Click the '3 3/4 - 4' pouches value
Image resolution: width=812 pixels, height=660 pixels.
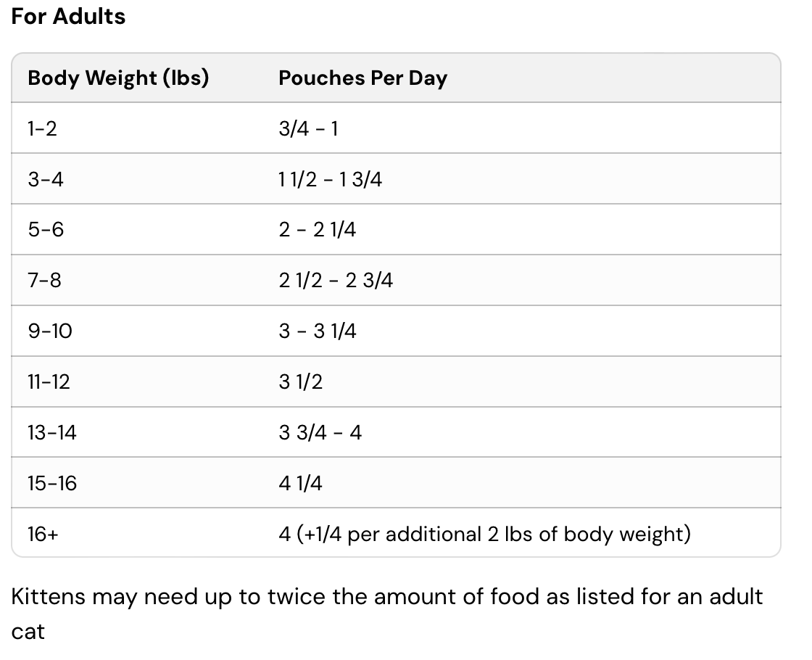click(x=320, y=432)
